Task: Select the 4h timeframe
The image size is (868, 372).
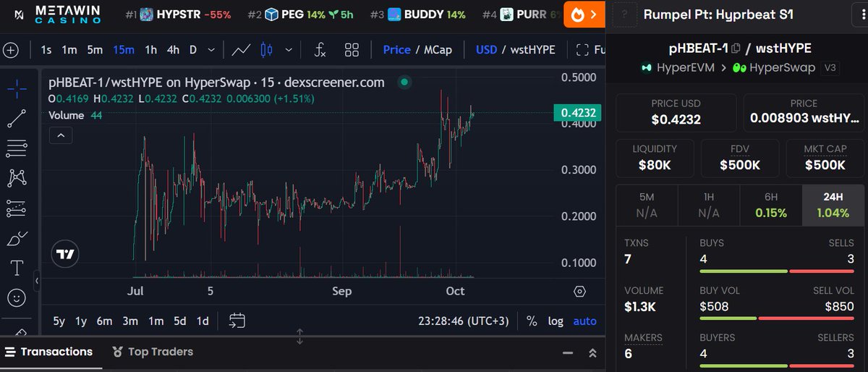Action: coord(173,50)
